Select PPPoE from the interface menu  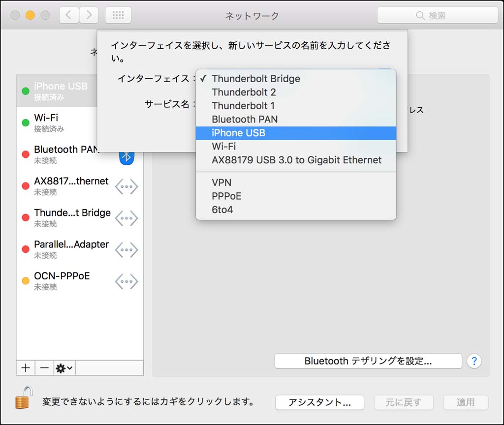click(x=296, y=196)
